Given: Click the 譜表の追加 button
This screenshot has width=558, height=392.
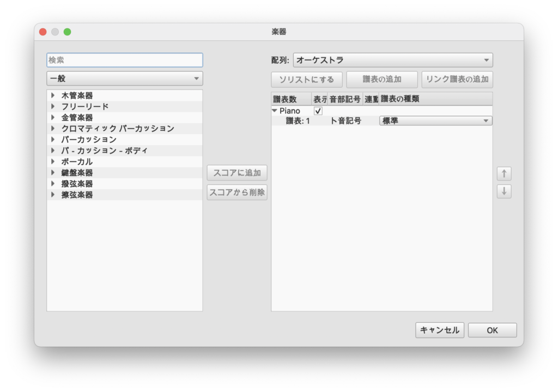Looking at the screenshot, I should [382, 80].
